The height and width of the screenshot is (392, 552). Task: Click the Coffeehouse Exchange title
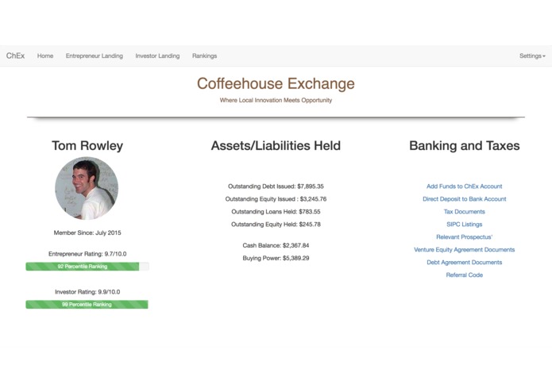click(276, 83)
